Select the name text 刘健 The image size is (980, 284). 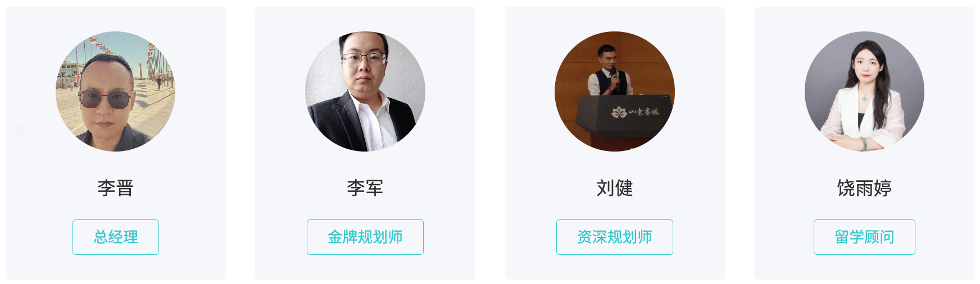(615, 187)
